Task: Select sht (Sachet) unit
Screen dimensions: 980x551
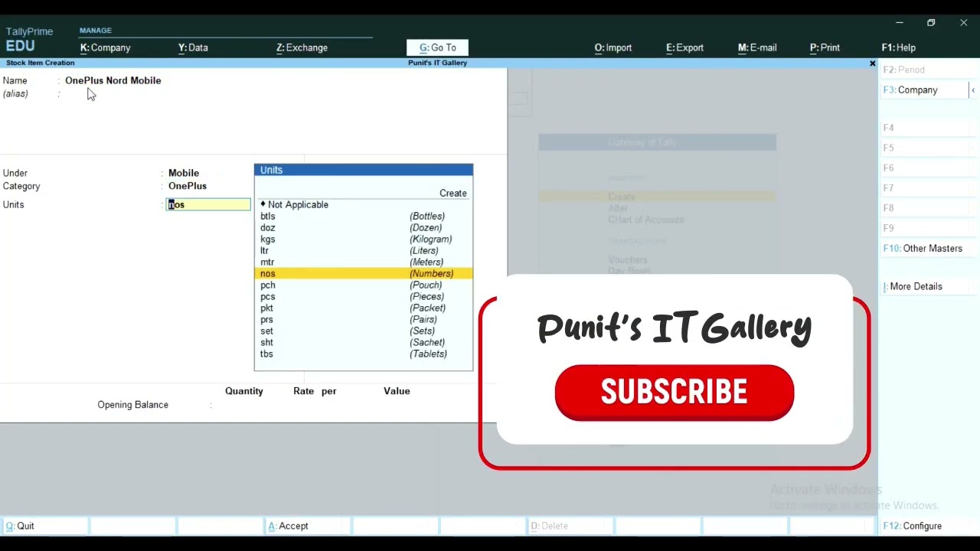Action: click(x=364, y=342)
